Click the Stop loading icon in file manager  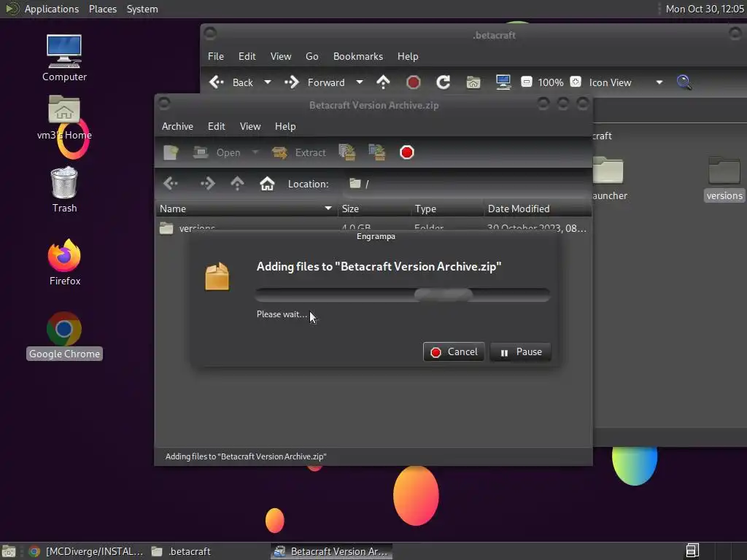point(413,82)
